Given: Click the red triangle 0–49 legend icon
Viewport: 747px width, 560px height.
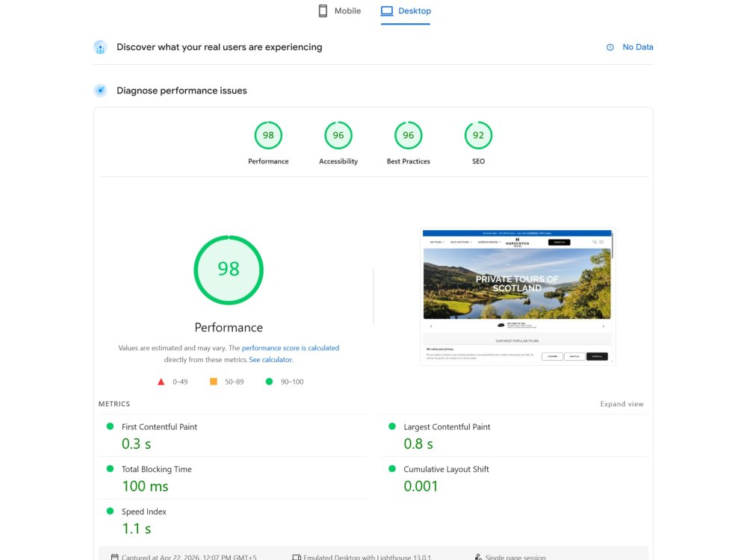Looking at the screenshot, I should [161, 382].
